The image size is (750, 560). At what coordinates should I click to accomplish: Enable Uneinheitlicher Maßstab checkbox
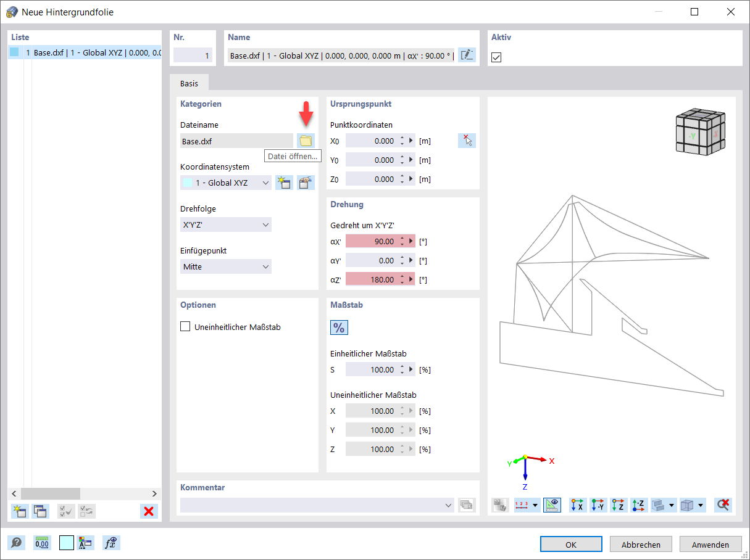(x=185, y=327)
